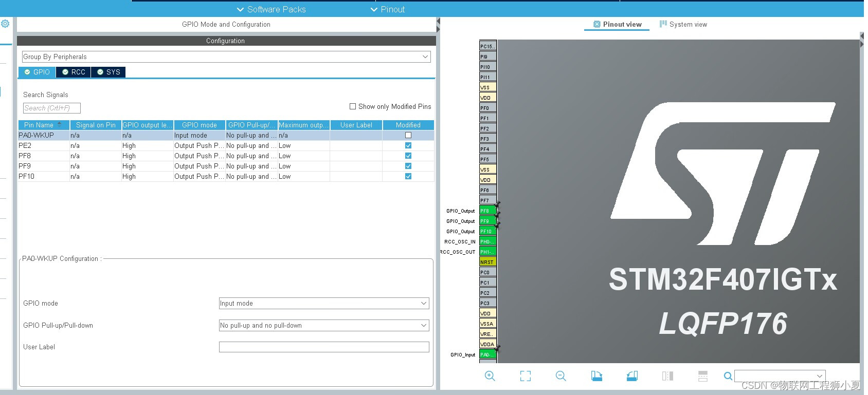Sort by GPIO mode column header
Screen dimensions: 868x395
click(x=200, y=125)
